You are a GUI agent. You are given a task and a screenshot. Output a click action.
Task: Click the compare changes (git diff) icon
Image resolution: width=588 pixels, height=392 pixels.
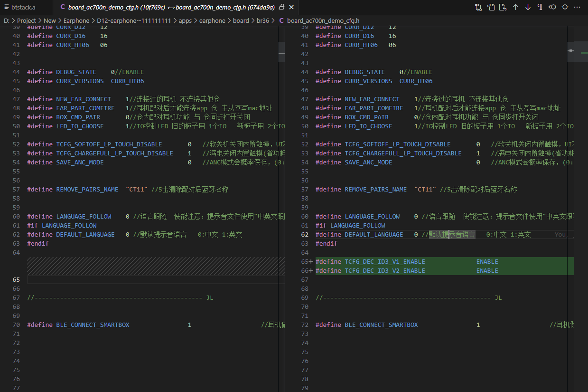click(478, 7)
